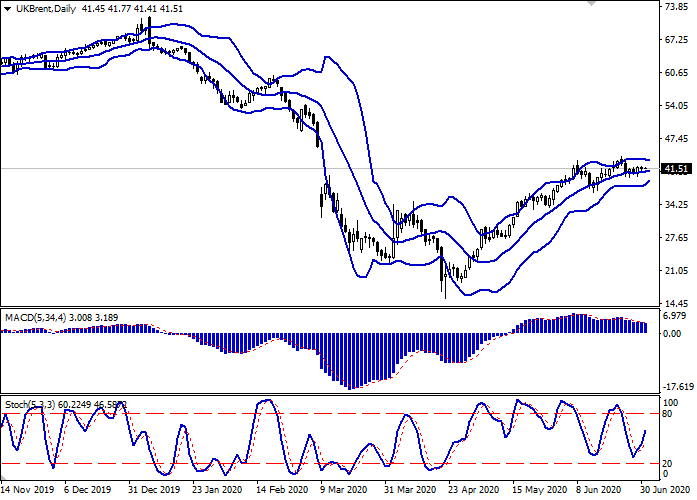
Task: Select the 31 Dec 2019 date label
Action: [x=155, y=492]
